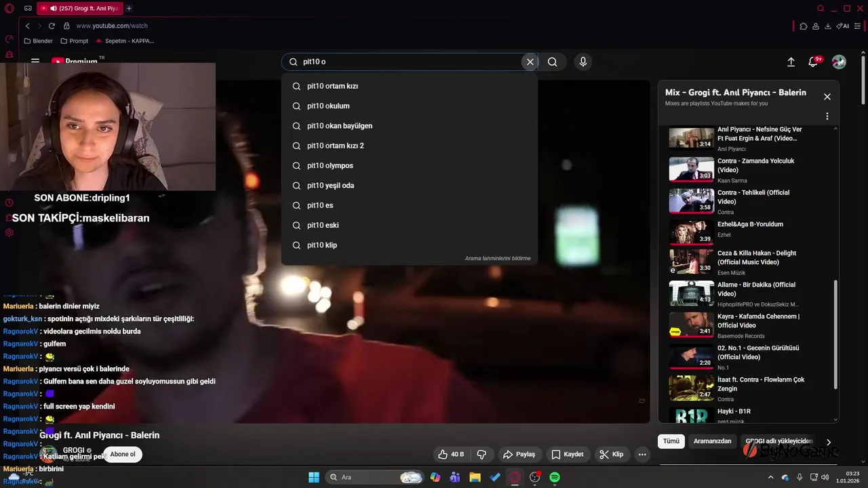868x488 pixels.
Task: Click the site security lock icon
Action: [x=66, y=26]
